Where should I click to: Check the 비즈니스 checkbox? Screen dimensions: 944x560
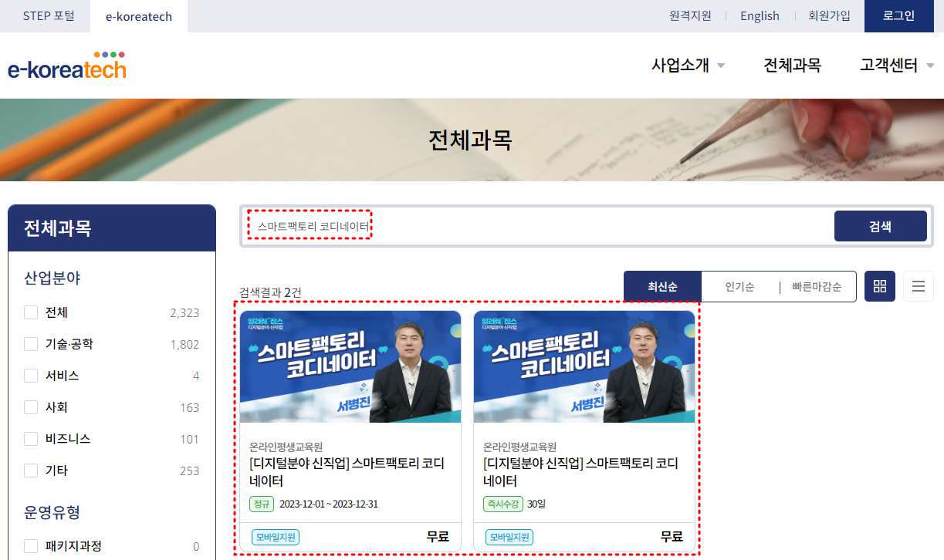click(31, 439)
